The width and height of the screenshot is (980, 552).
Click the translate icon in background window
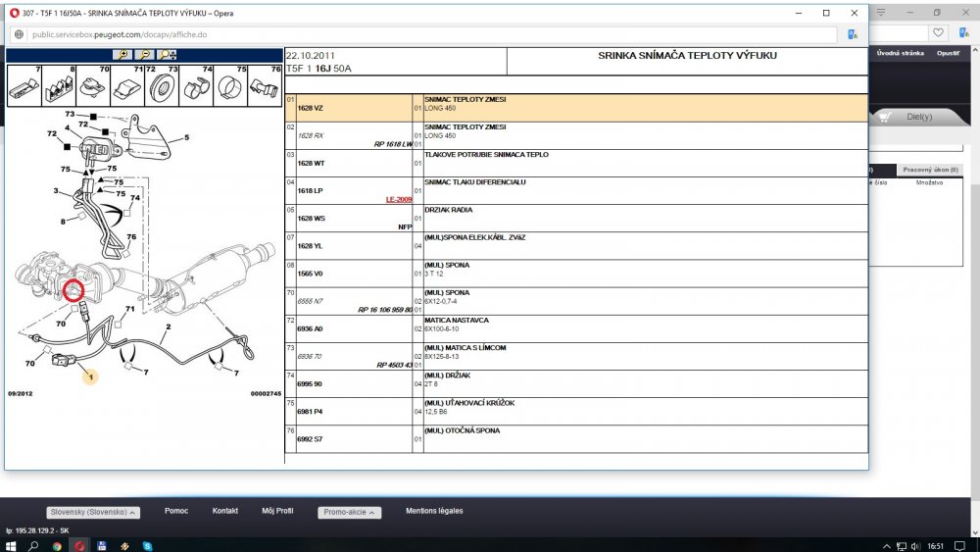[x=963, y=32]
